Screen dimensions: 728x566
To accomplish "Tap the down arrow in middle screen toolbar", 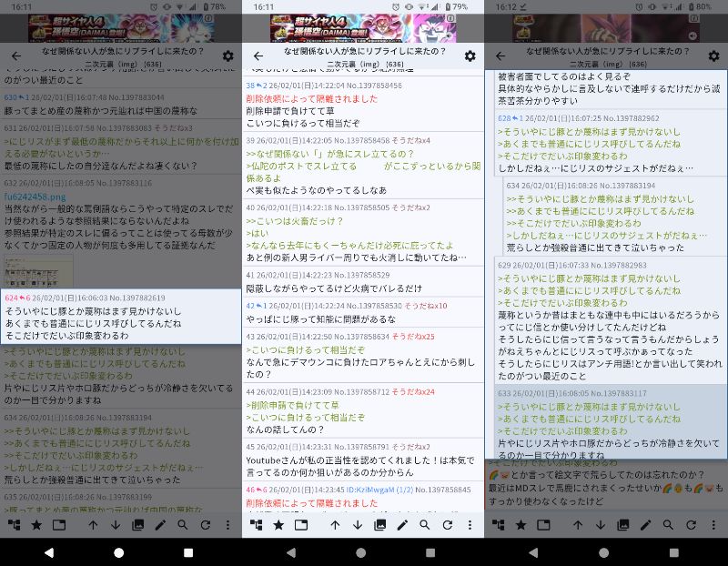I will tap(358, 525).
